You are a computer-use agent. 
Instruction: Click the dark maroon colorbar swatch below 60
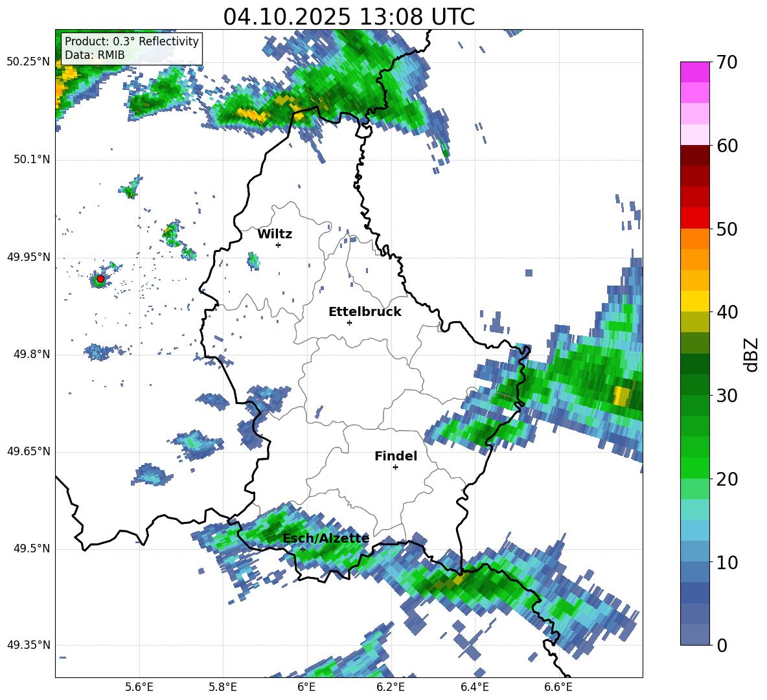click(x=694, y=155)
